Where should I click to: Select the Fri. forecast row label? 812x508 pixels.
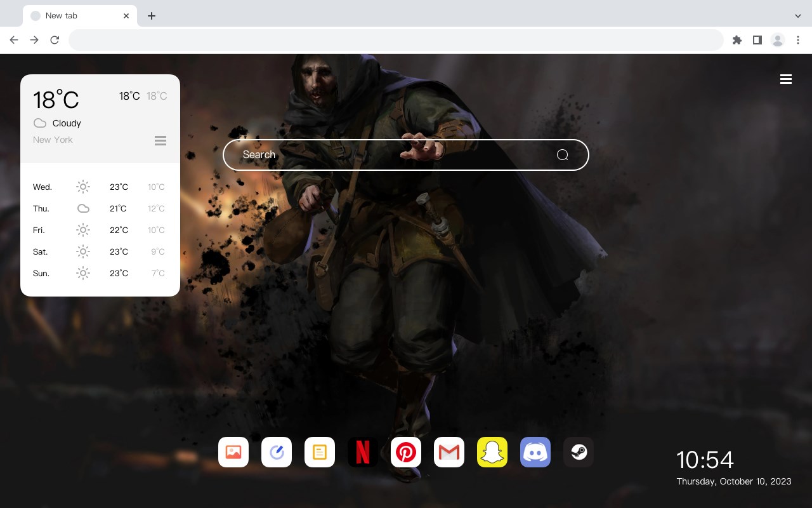[x=39, y=230]
